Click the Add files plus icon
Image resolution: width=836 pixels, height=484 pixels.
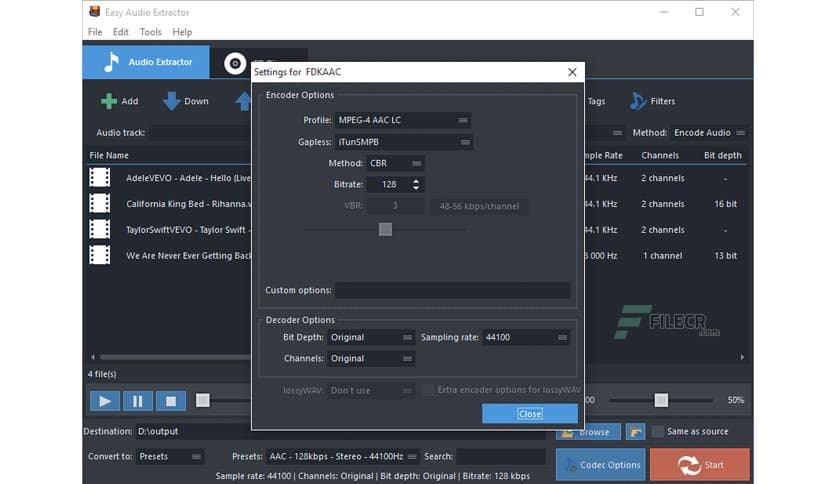[109, 101]
